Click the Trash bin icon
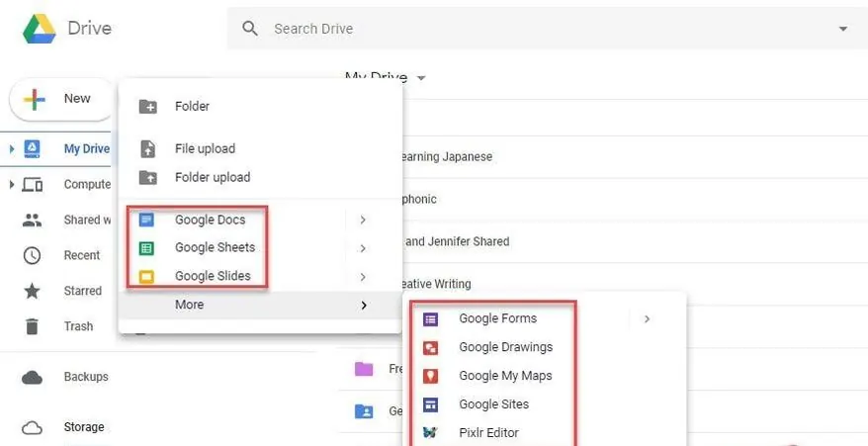Image resolution: width=868 pixels, height=446 pixels. [x=32, y=326]
